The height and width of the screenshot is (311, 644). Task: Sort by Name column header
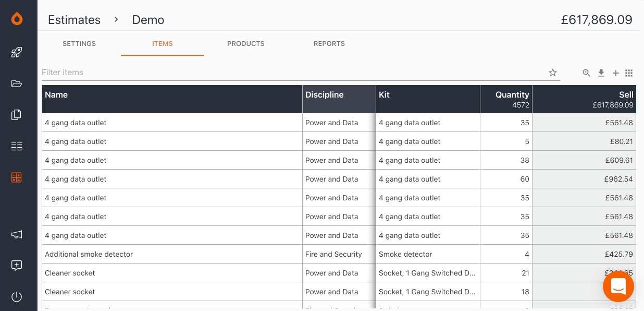172,99
